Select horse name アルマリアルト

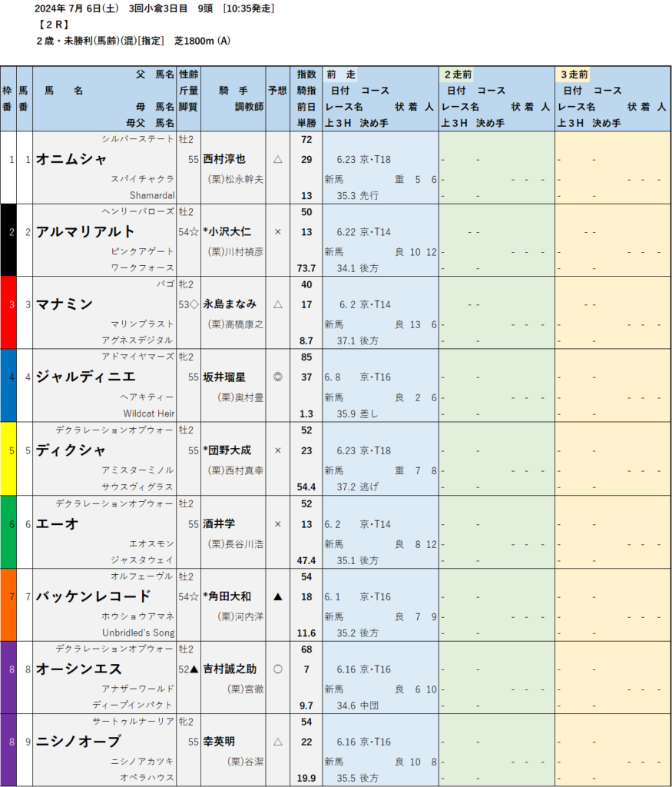click(85, 231)
